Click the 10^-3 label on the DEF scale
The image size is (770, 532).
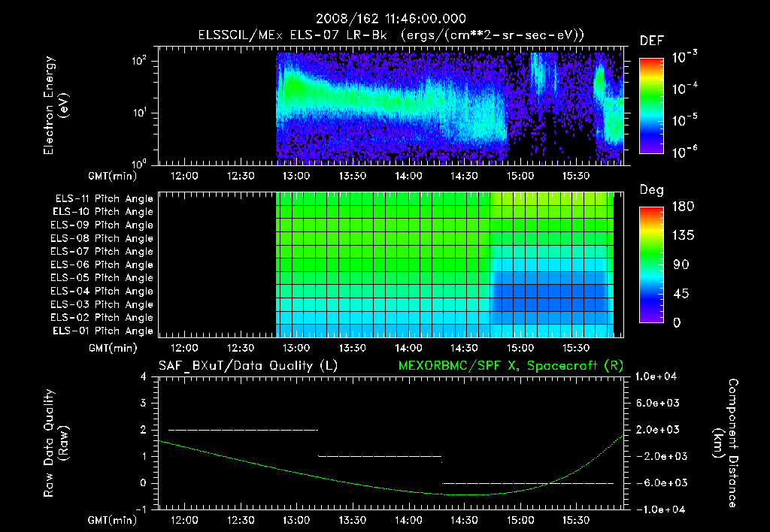[x=684, y=57]
